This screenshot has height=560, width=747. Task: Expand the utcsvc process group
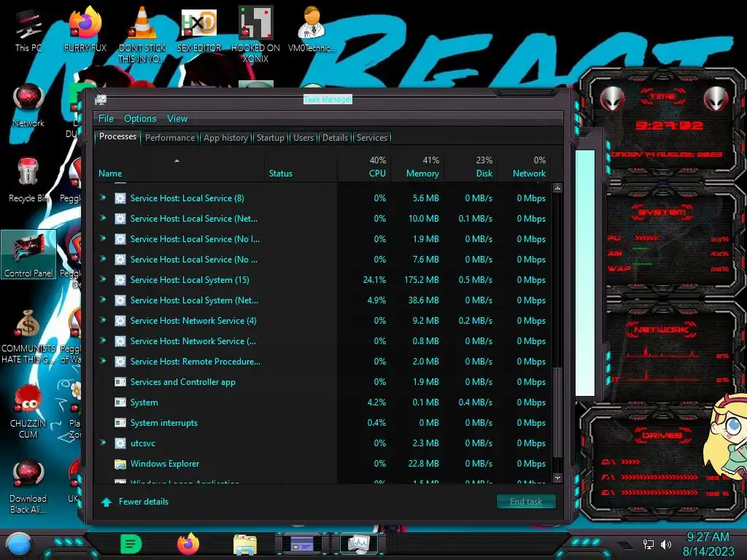coord(103,443)
